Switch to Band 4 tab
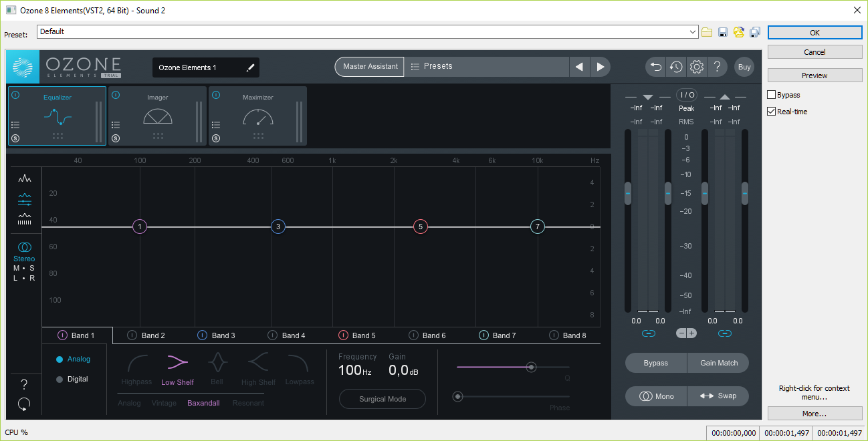 coord(287,335)
